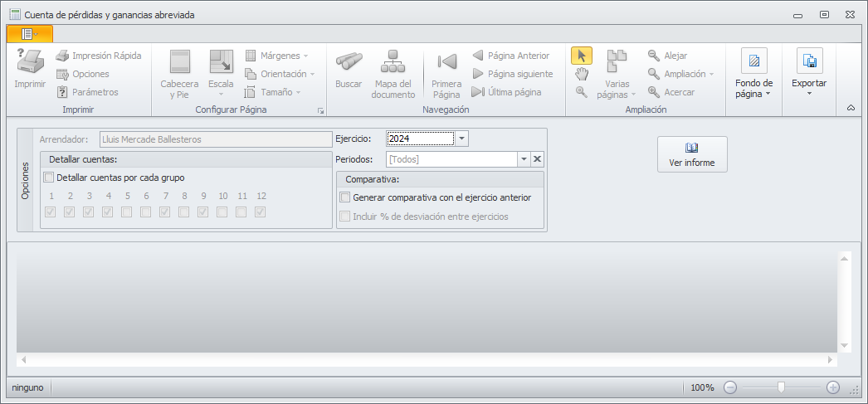Toggle group 10 checkbox
The height and width of the screenshot is (404, 868).
click(222, 212)
